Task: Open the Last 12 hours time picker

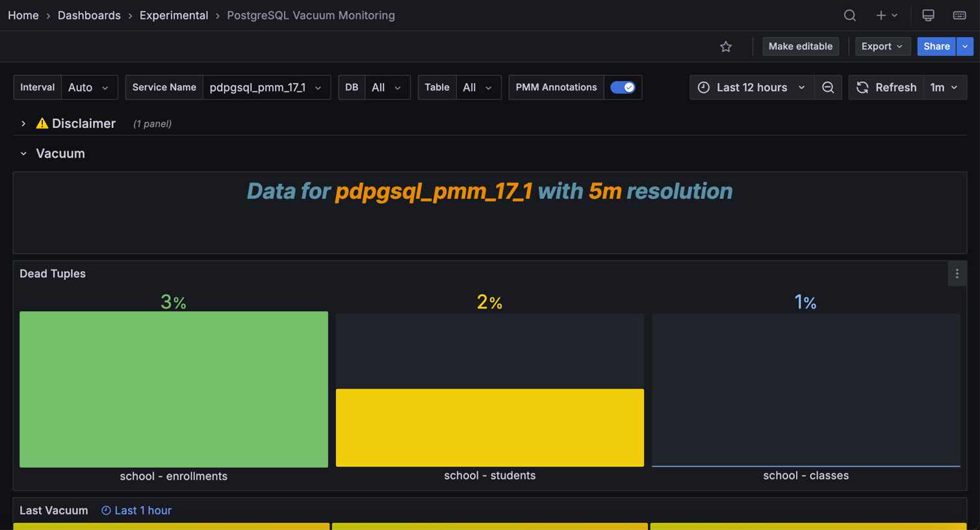Action: tap(752, 87)
